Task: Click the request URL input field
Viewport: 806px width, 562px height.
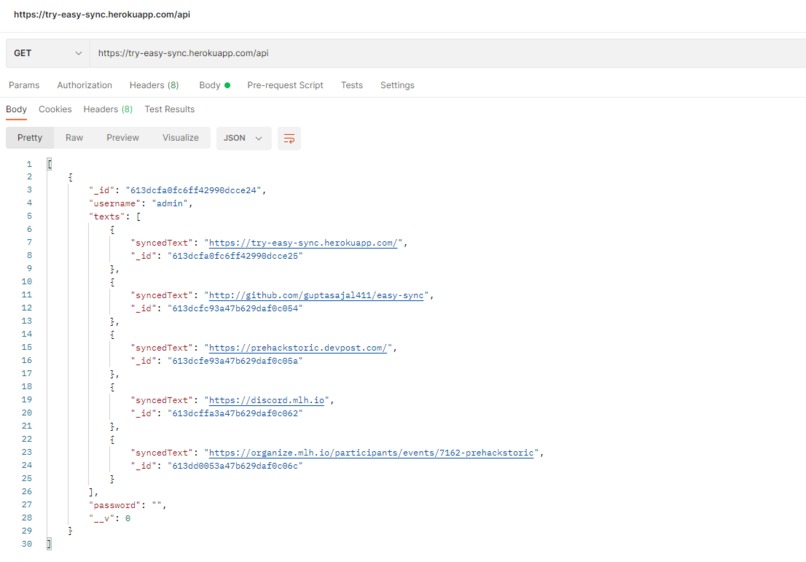Action: coord(447,53)
